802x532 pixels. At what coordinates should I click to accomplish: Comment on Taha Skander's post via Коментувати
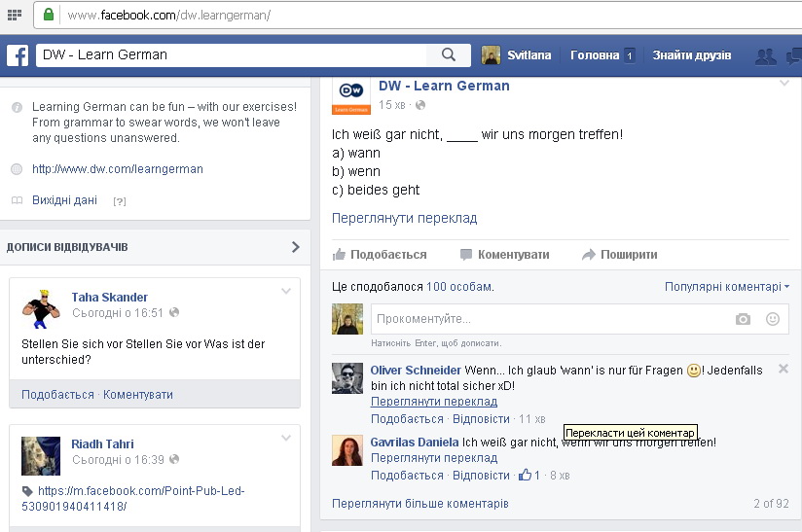pos(138,395)
